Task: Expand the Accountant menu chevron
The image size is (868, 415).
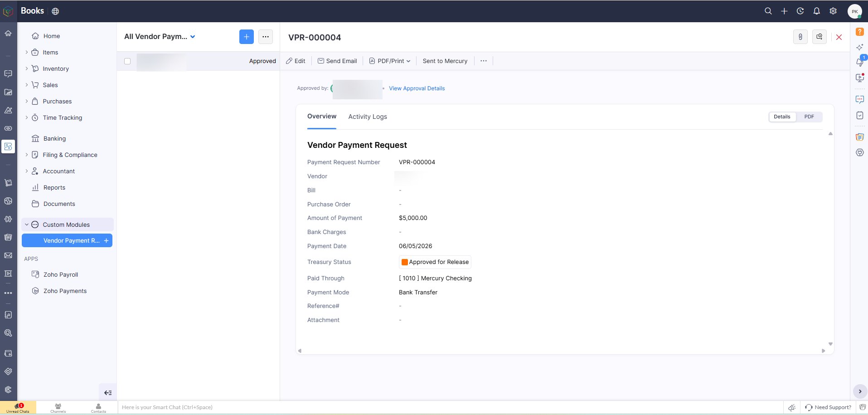Action: coord(26,171)
